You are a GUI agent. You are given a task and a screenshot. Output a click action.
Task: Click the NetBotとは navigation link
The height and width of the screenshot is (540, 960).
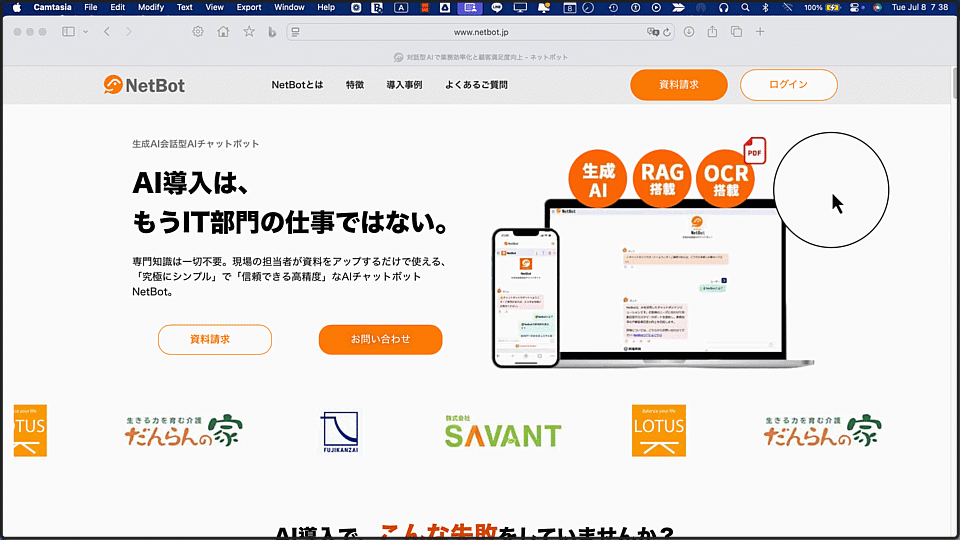(x=297, y=85)
